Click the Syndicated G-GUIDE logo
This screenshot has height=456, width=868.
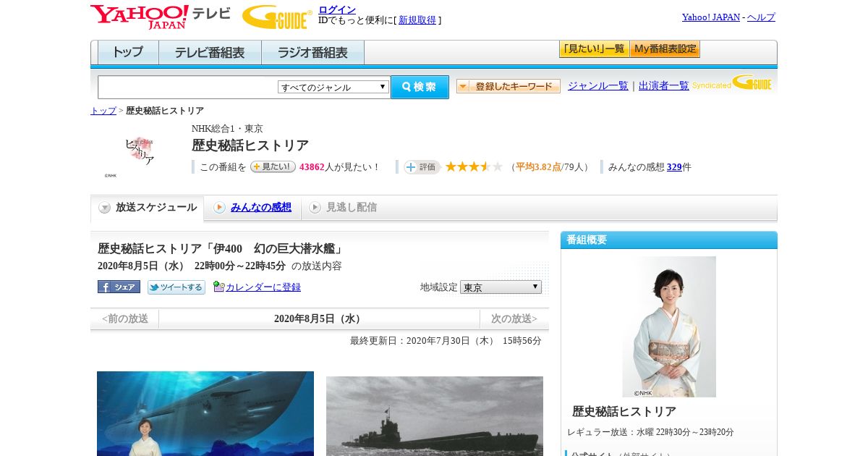tap(732, 83)
